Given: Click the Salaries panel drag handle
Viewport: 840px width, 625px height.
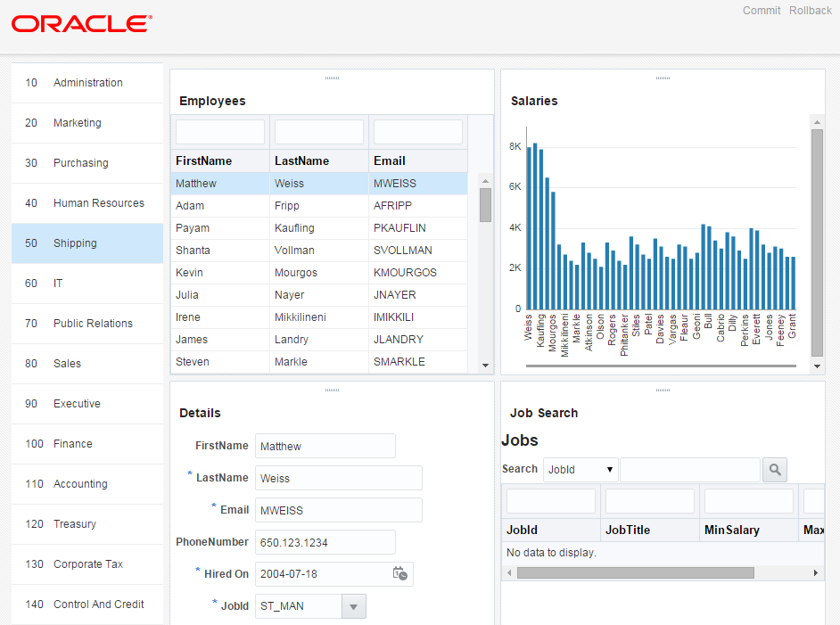Looking at the screenshot, I should [x=663, y=78].
